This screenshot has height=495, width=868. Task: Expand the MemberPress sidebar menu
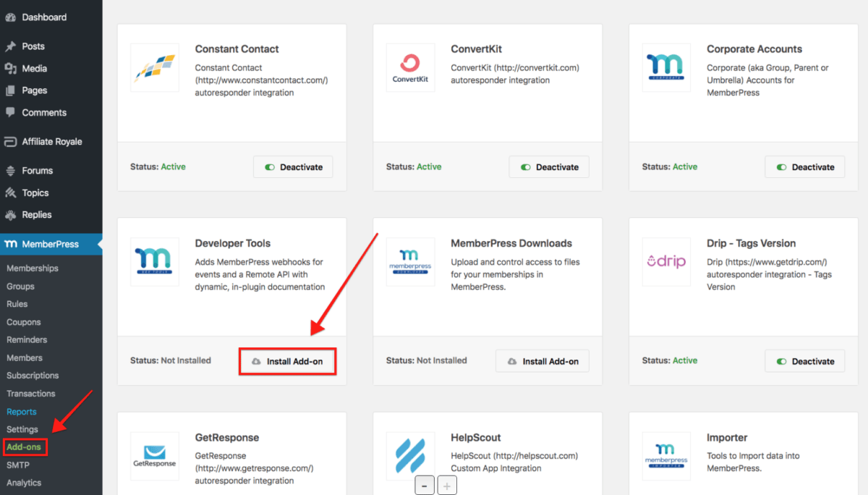point(51,244)
